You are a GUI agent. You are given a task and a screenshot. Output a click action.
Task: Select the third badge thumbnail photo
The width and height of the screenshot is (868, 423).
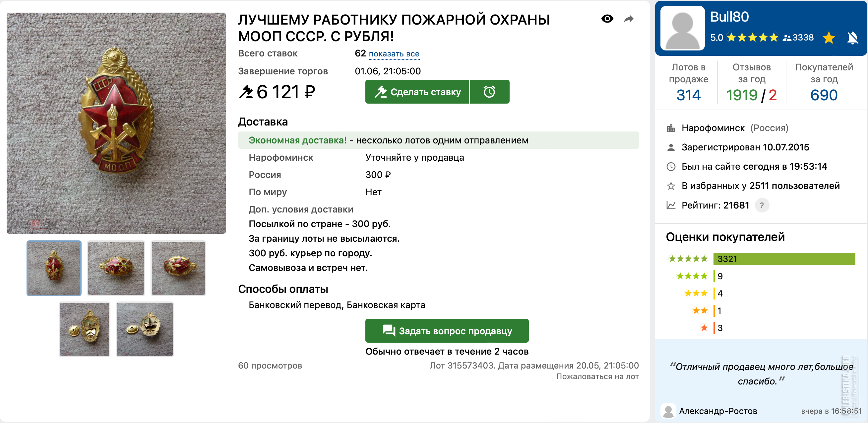pyautogui.click(x=178, y=268)
